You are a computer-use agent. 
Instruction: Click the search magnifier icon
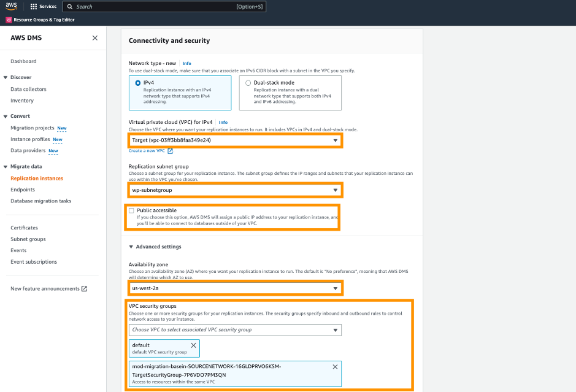pos(70,7)
